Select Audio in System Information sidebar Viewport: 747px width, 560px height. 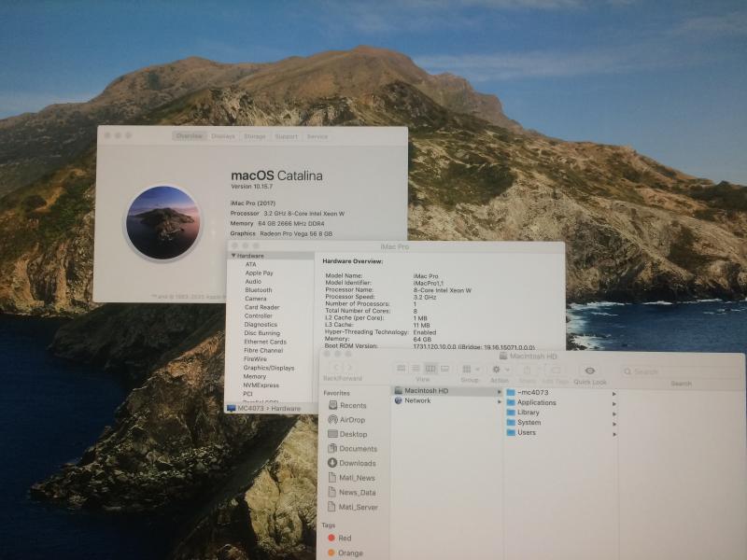[x=253, y=282]
